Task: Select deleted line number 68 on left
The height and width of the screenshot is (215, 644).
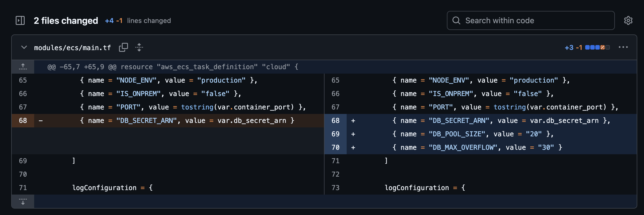Action: [x=23, y=121]
